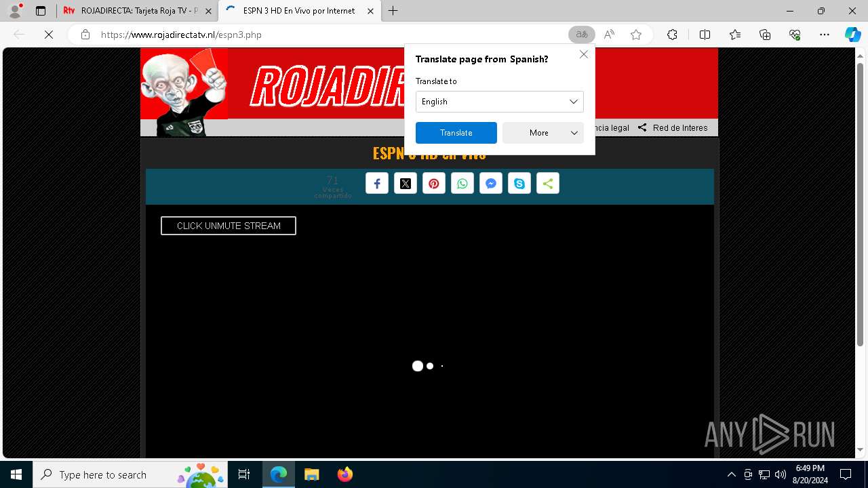This screenshot has width=868, height=488.
Task: Expand the More options dropdown
Action: pyautogui.click(x=543, y=133)
